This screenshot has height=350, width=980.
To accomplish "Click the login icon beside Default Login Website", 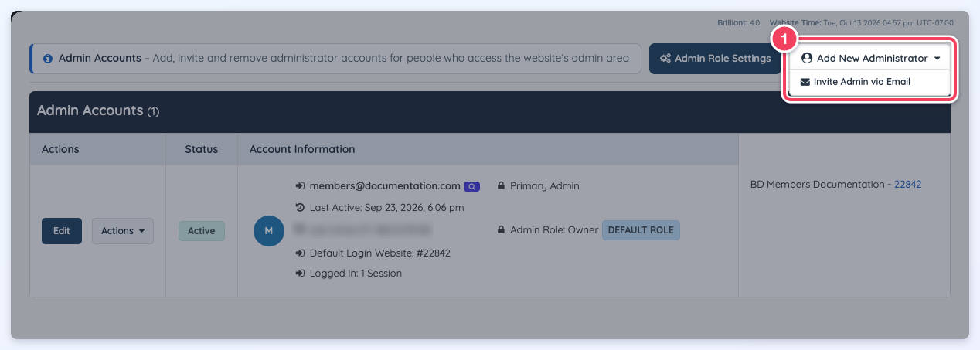I will click(301, 253).
